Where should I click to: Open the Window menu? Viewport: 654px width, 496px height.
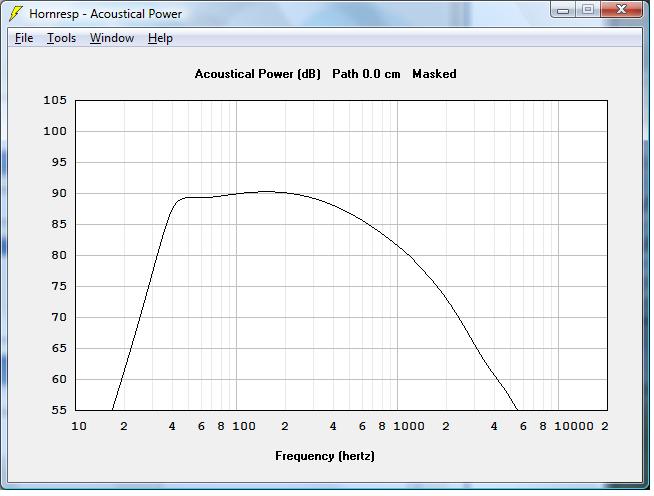tap(112, 38)
